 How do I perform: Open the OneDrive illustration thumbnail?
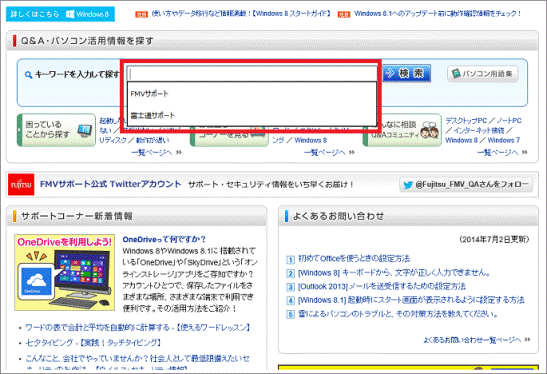[x=65, y=272]
